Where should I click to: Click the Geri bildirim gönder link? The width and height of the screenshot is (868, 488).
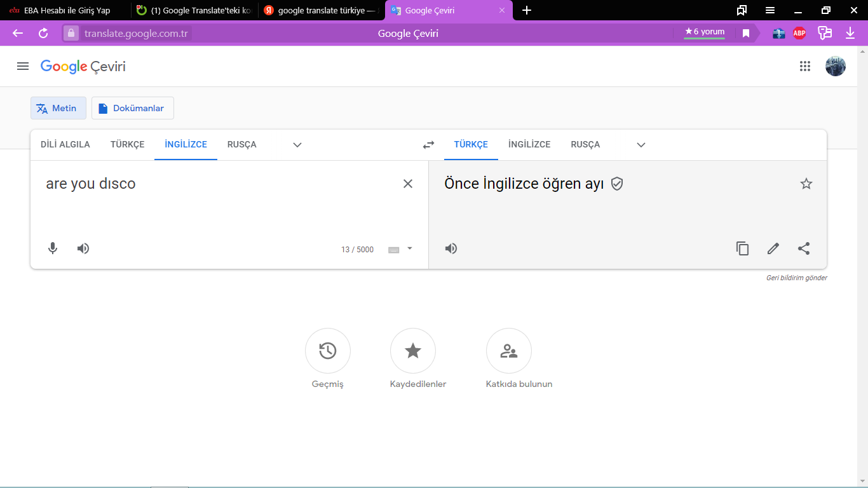click(797, 278)
